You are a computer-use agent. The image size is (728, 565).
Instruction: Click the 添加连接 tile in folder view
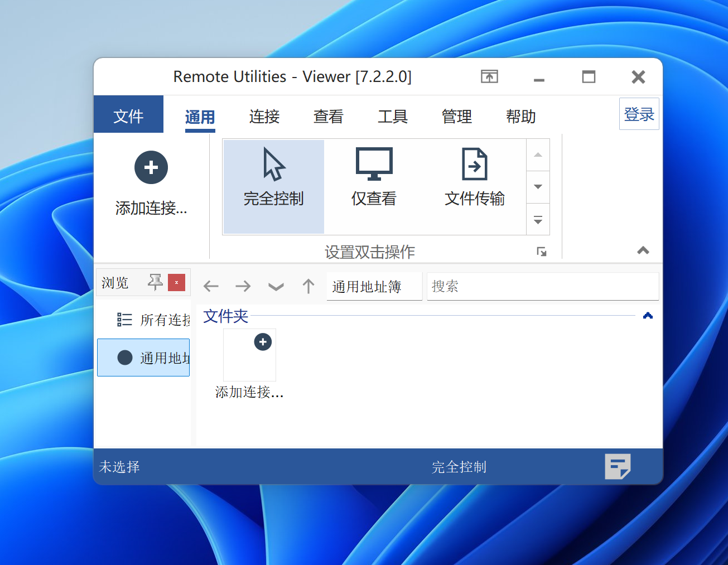(249, 364)
